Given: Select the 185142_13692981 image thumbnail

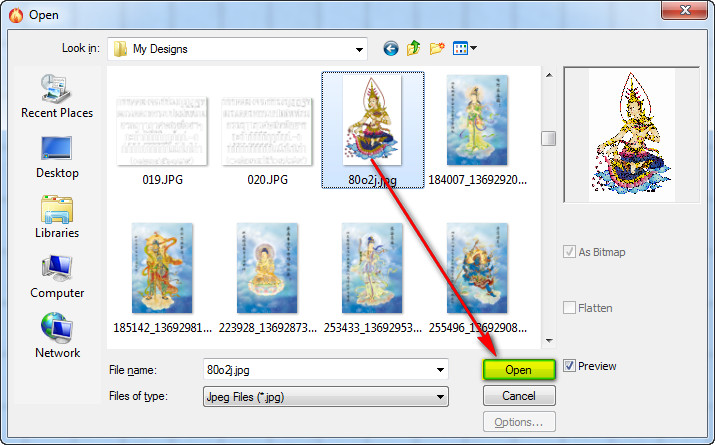Looking at the screenshot, I should [x=162, y=268].
